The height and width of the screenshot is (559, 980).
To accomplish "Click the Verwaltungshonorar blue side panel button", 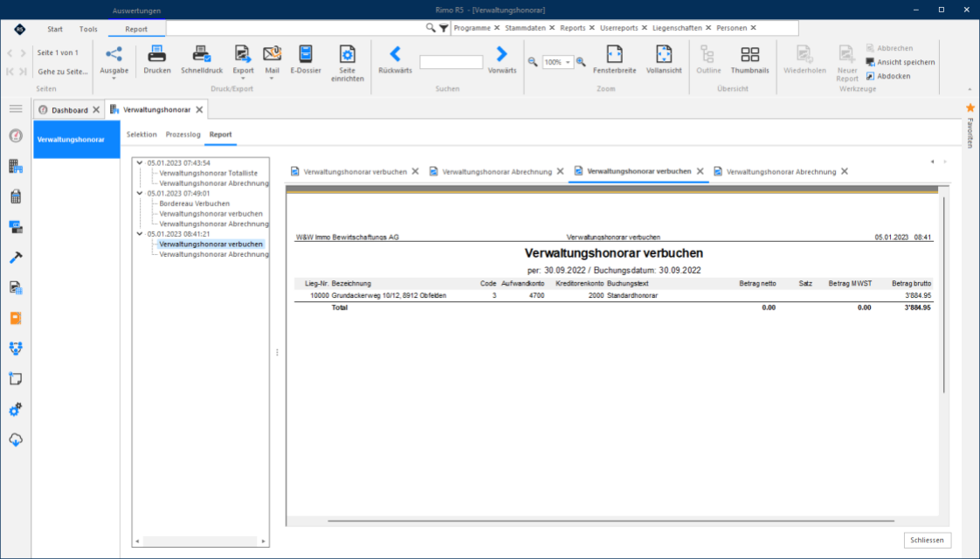I will click(x=77, y=140).
